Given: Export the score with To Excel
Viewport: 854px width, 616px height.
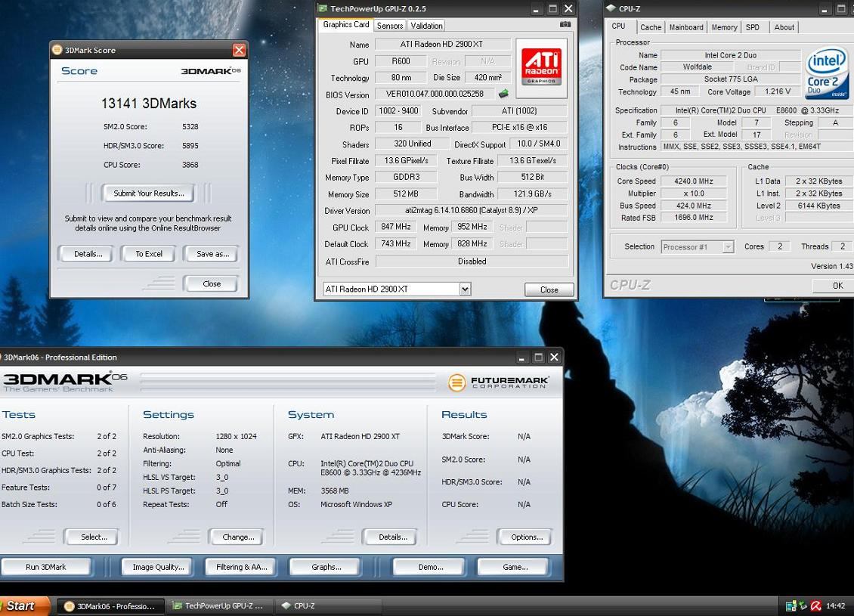Looking at the screenshot, I should pos(149,254).
